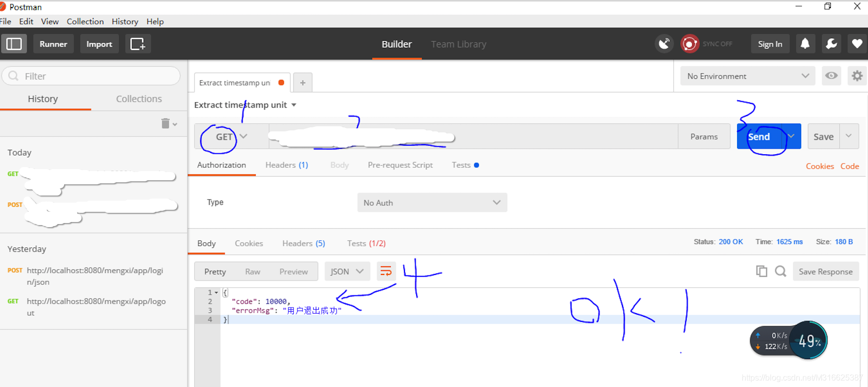Viewport: 868px width, 387px height.
Task: Click the Runner button
Action: point(53,44)
